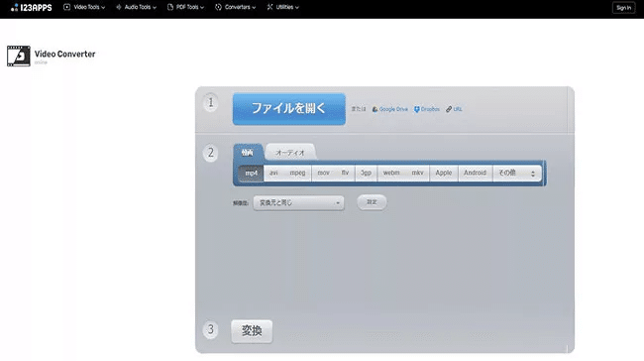
Task: Select the avi format
Action: pos(273,174)
